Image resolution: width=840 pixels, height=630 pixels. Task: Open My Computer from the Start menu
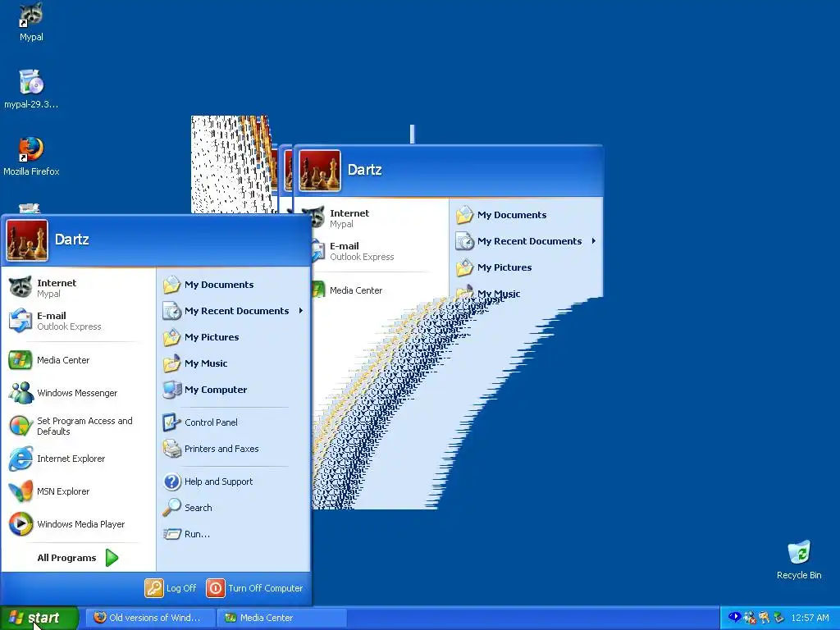(234, 390)
